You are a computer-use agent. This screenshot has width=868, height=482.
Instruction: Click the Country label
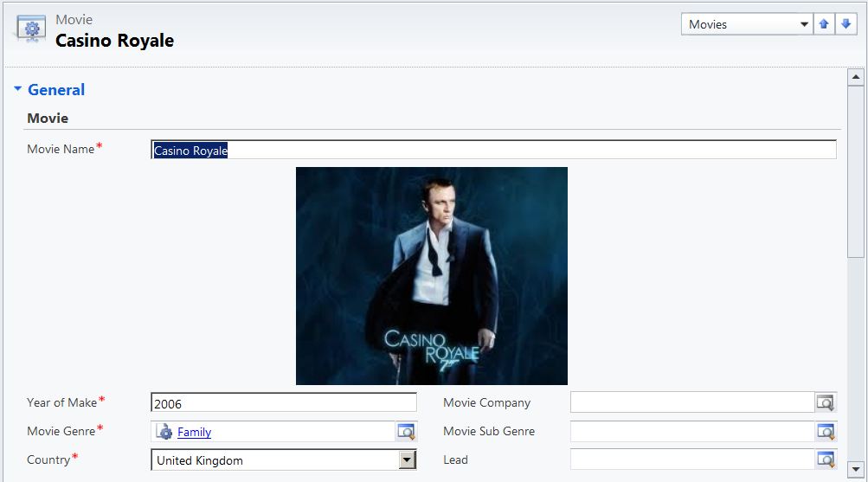point(48,460)
